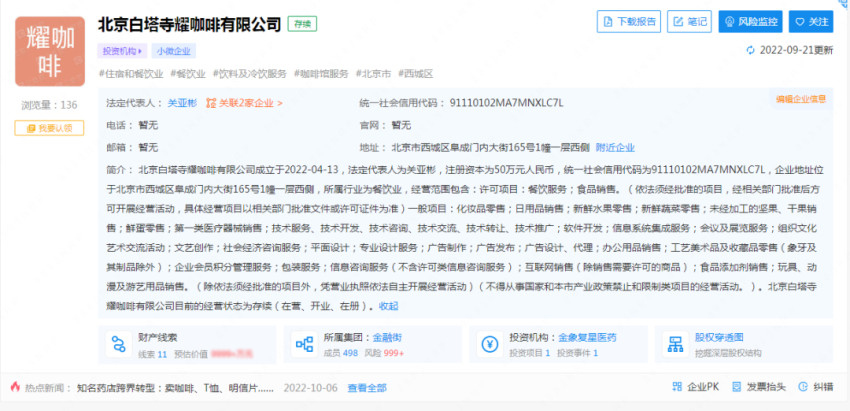Open the 附近企业 nearby companies link

[615, 147]
